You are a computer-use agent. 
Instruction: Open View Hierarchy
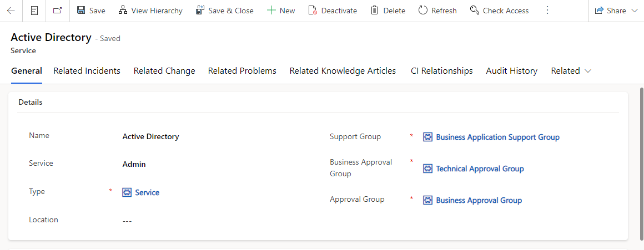pyautogui.click(x=150, y=11)
